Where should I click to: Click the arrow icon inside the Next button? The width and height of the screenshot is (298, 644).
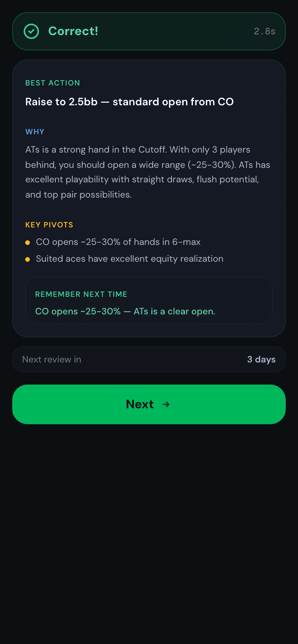tap(167, 404)
